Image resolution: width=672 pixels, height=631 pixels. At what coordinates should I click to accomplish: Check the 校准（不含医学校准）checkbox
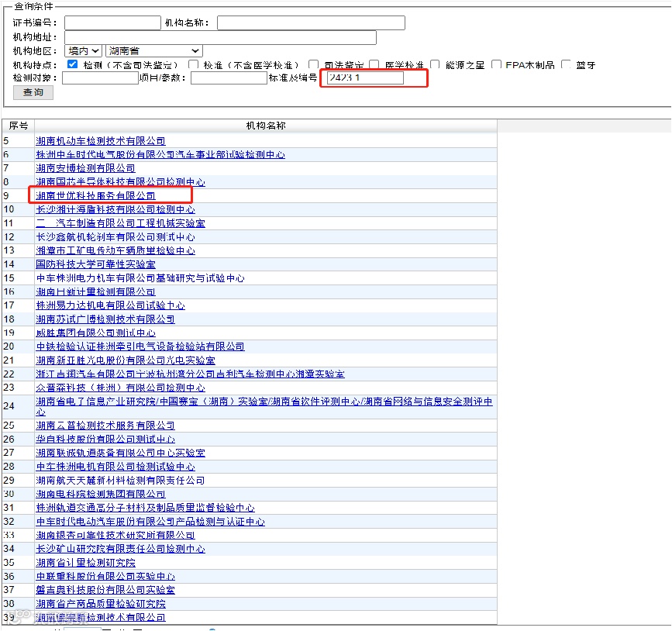193,64
